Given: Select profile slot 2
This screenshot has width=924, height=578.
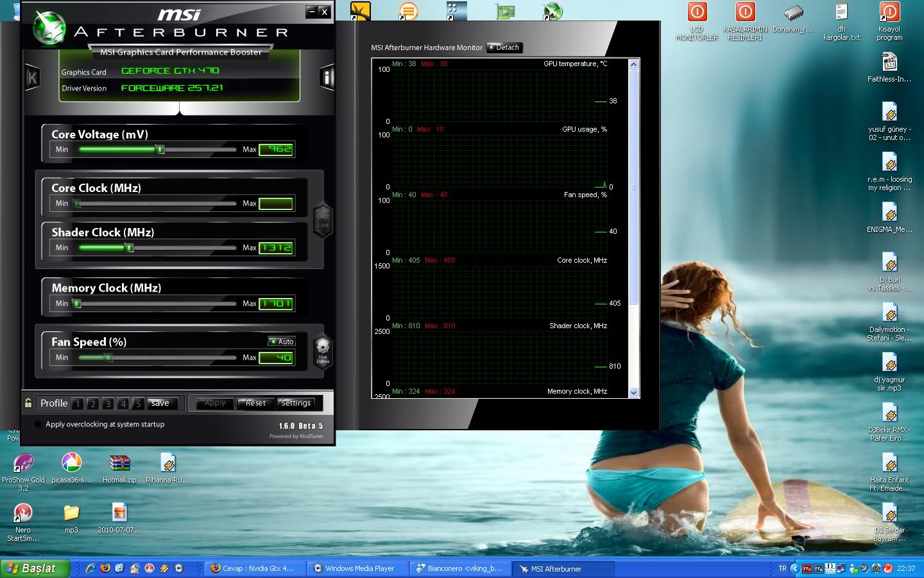Looking at the screenshot, I should click(x=93, y=404).
